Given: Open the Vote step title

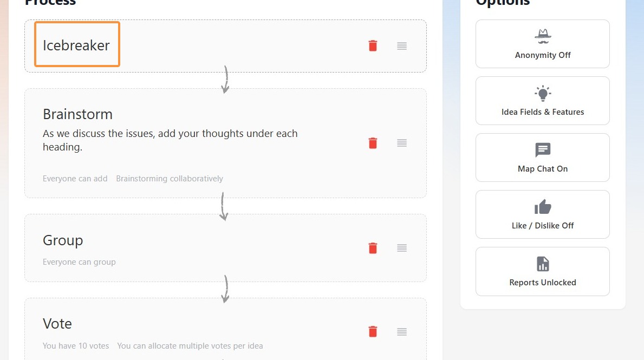Looking at the screenshot, I should click(x=57, y=324).
